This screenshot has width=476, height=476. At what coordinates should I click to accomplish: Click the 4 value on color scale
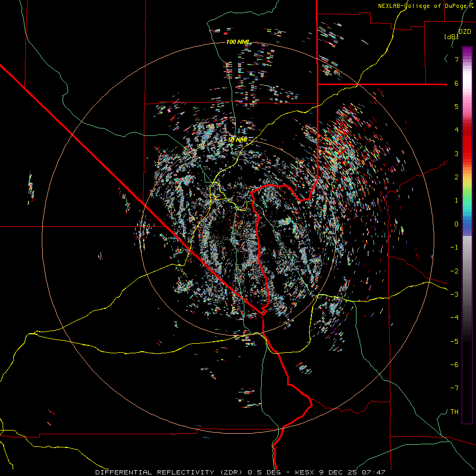coord(456,130)
